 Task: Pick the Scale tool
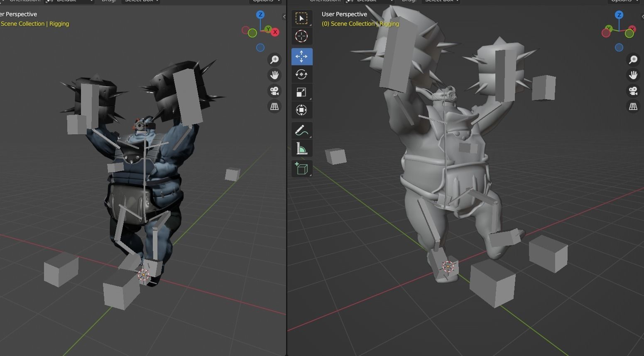click(301, 92)
